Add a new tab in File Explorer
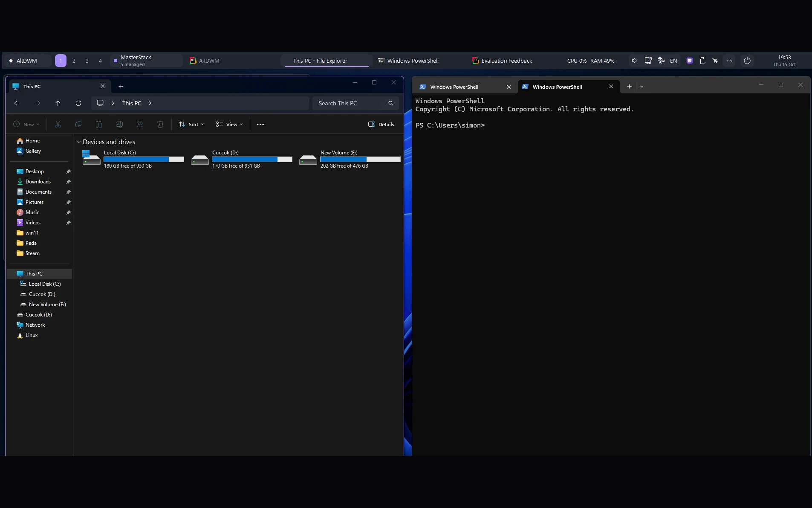This screenshot has width=812, height=508. pyautogui.click(x=121, y=86)
